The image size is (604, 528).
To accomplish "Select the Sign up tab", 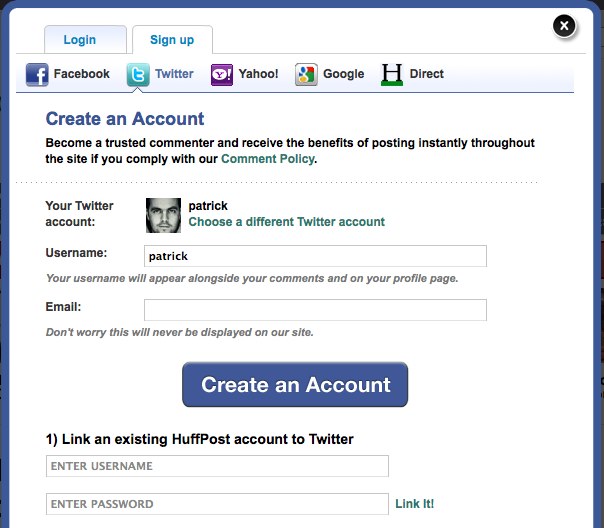I will [x=172, y=39].
